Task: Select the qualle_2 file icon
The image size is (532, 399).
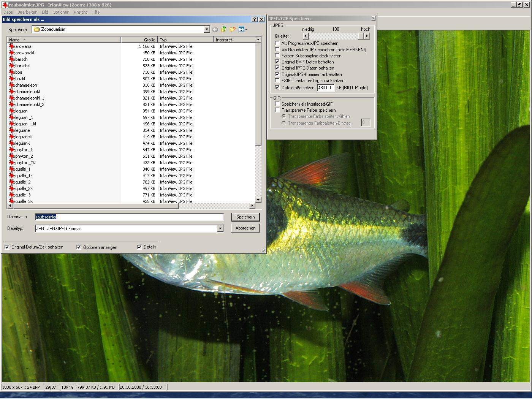Action: click(x=11, y=182)
